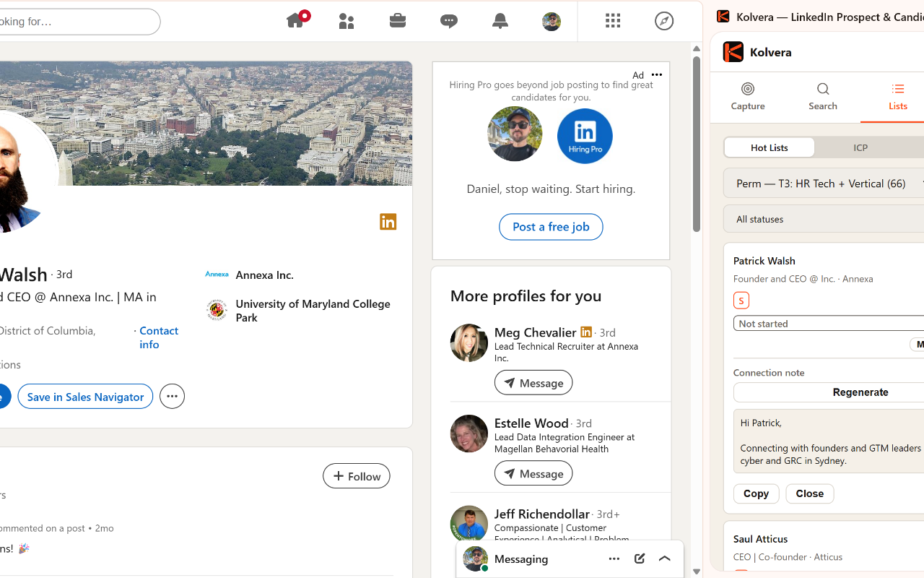Viewport: 924px width, 578px height.
Task: Copy the connection note
Action: coord(757,493)
